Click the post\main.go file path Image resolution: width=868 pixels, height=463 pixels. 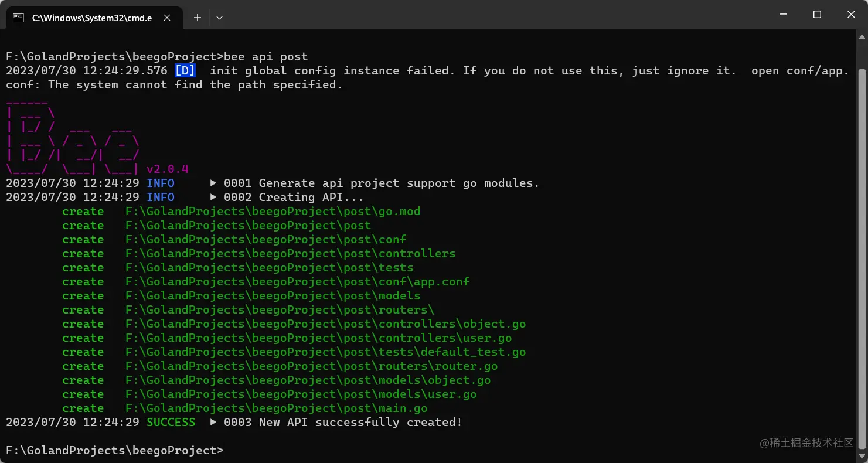(x=276, y=408)
